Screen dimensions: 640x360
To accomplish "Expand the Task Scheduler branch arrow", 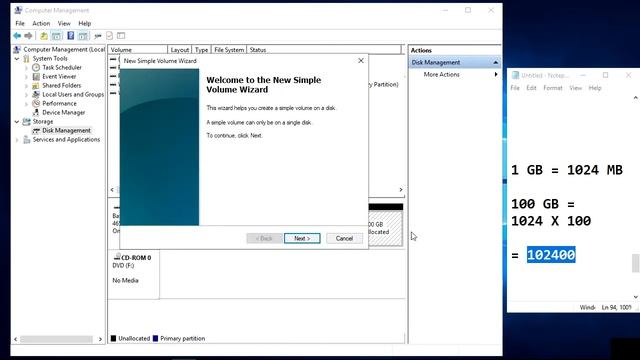I will tap(26, 67).
